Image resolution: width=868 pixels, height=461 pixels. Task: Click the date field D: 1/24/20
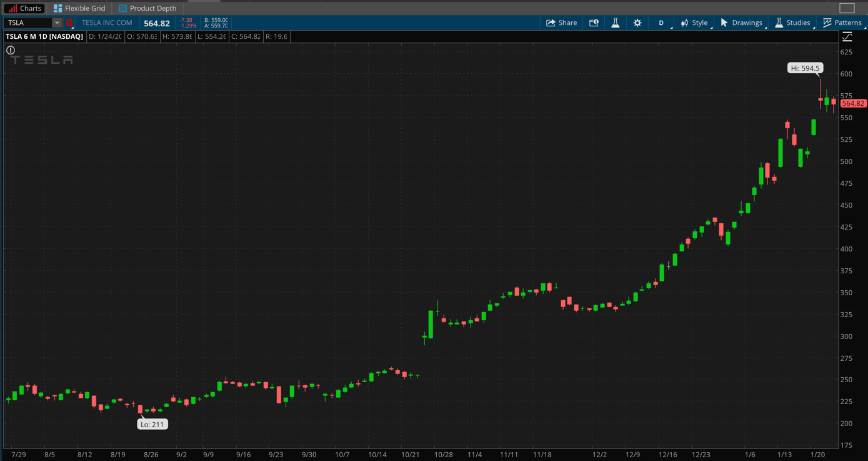(105, 36)
